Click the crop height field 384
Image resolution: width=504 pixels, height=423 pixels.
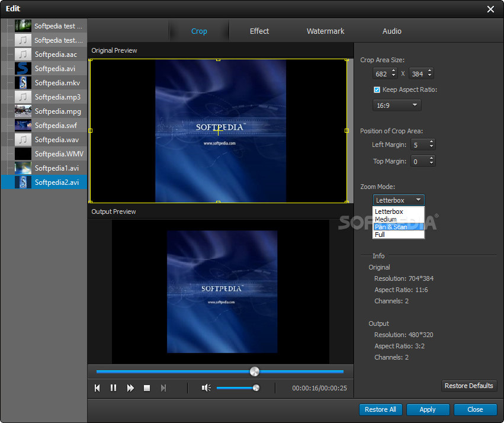[418, 74]
